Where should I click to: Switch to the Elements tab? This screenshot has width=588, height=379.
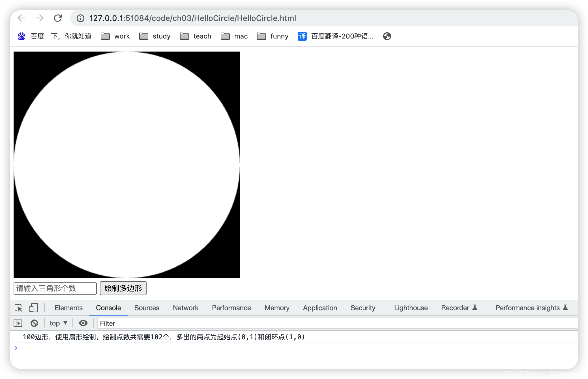tap(68, 308)
